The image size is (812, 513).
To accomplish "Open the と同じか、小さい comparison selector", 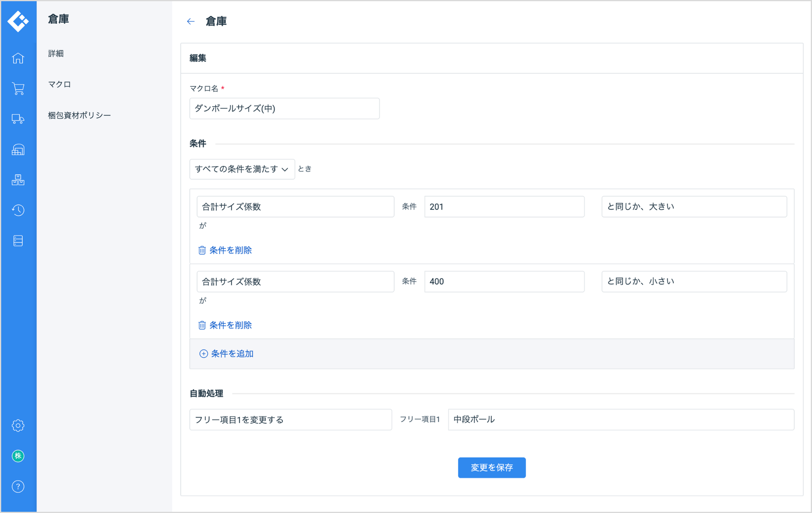I will click(x=694, y=282).
